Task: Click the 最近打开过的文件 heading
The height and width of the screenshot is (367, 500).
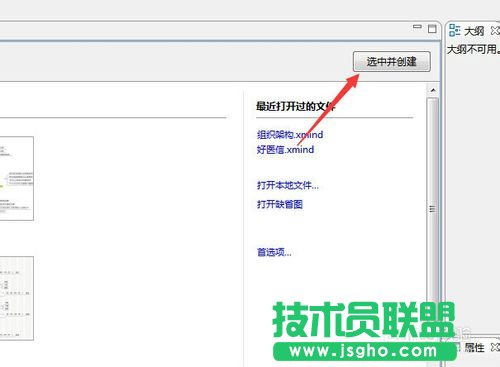Action: click(x=296, y=106)
